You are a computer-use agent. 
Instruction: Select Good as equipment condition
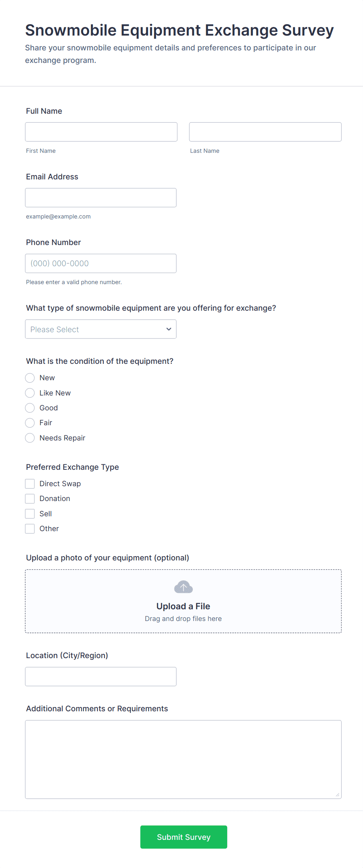(30, 408)
